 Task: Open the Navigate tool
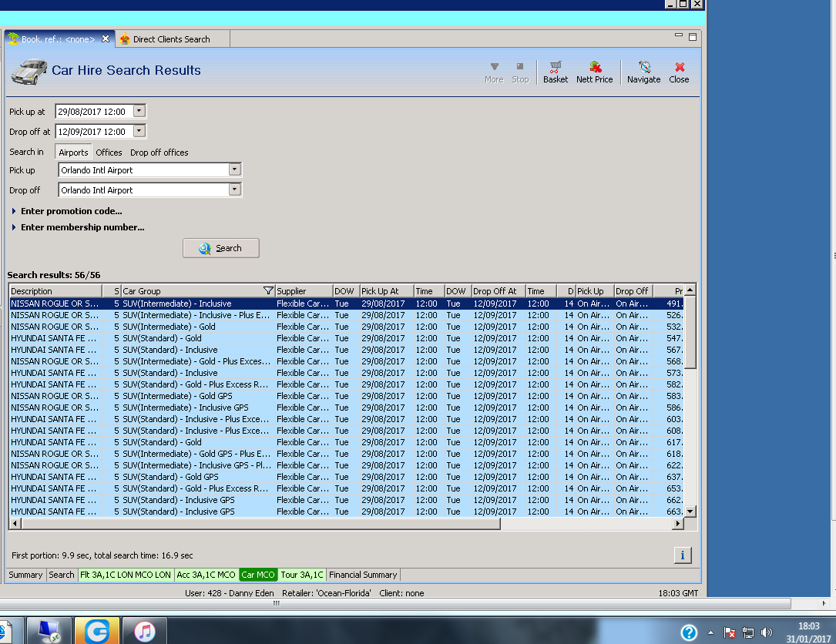coord(643,72)
